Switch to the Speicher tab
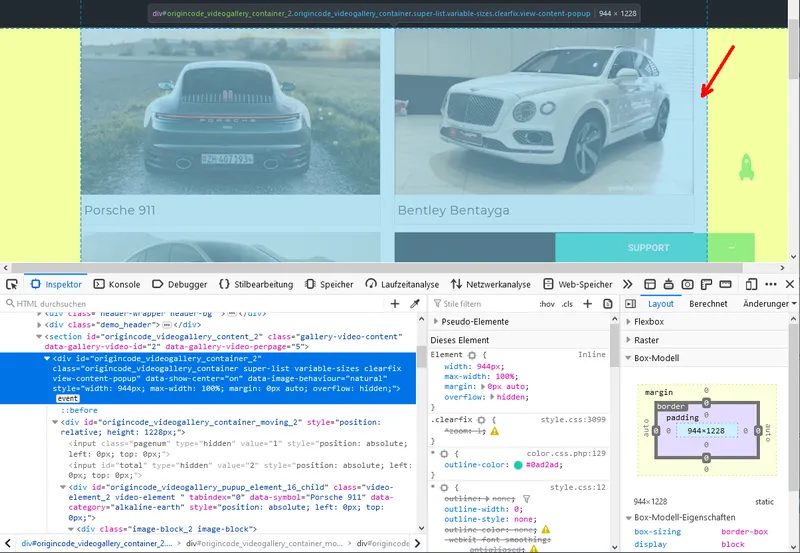 click(x=329, y=284)
